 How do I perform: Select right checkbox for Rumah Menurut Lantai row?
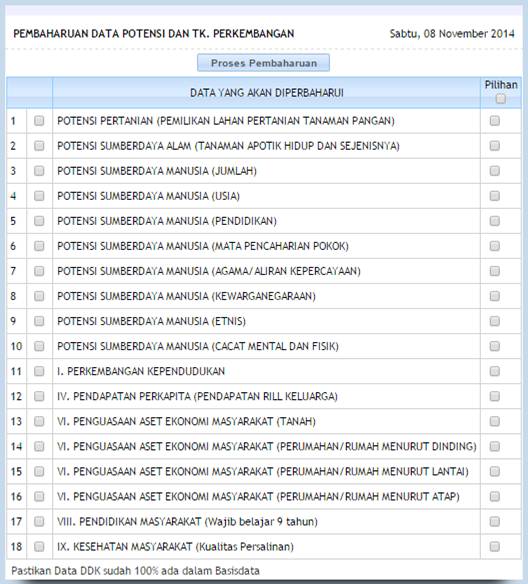coord(494,471)
